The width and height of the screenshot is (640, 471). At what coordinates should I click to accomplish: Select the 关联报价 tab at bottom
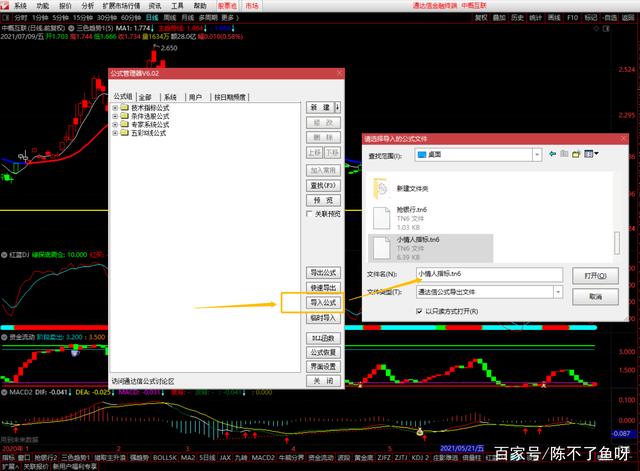[36, 466]
